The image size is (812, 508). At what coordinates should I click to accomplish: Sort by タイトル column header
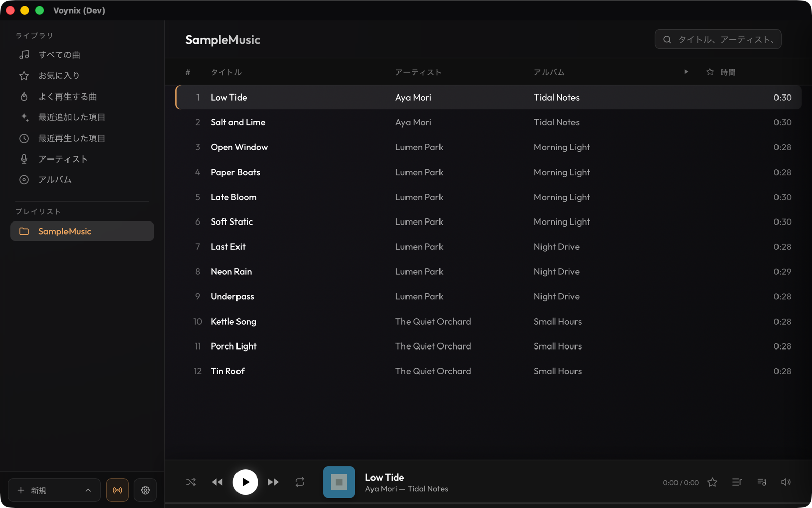pyautogui.click(x=226, y=72)
